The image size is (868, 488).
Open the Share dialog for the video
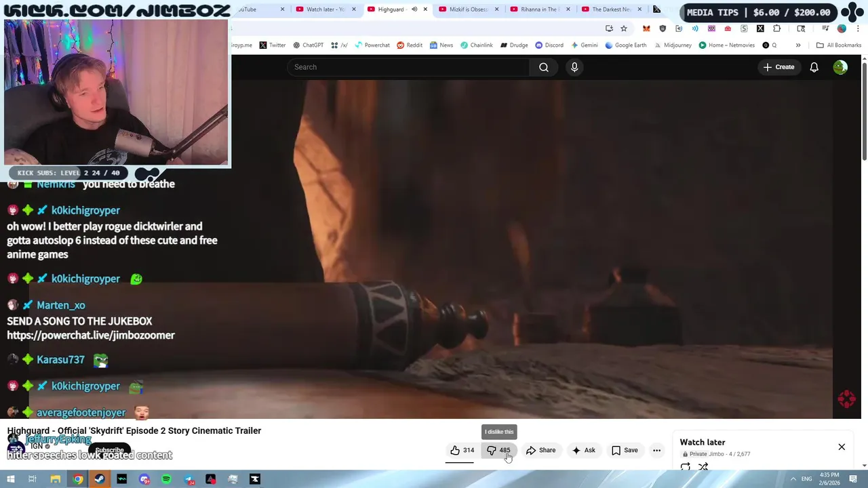(540, 450)
